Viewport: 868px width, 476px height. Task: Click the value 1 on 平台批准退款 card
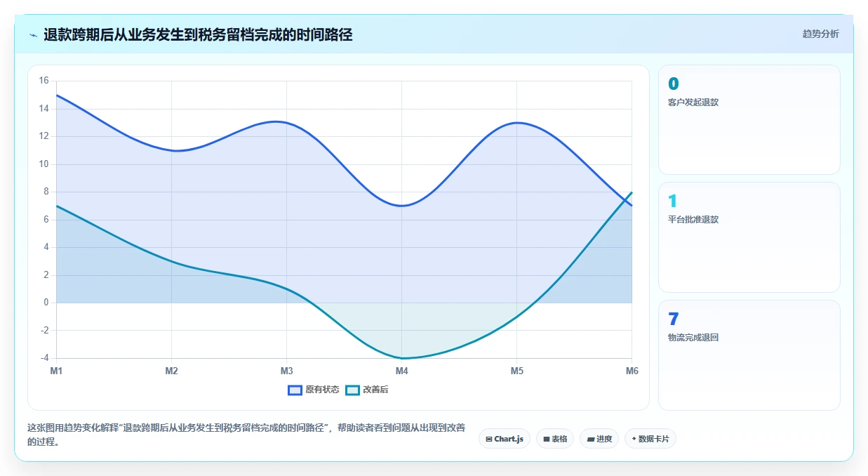(x=673, y=201)
